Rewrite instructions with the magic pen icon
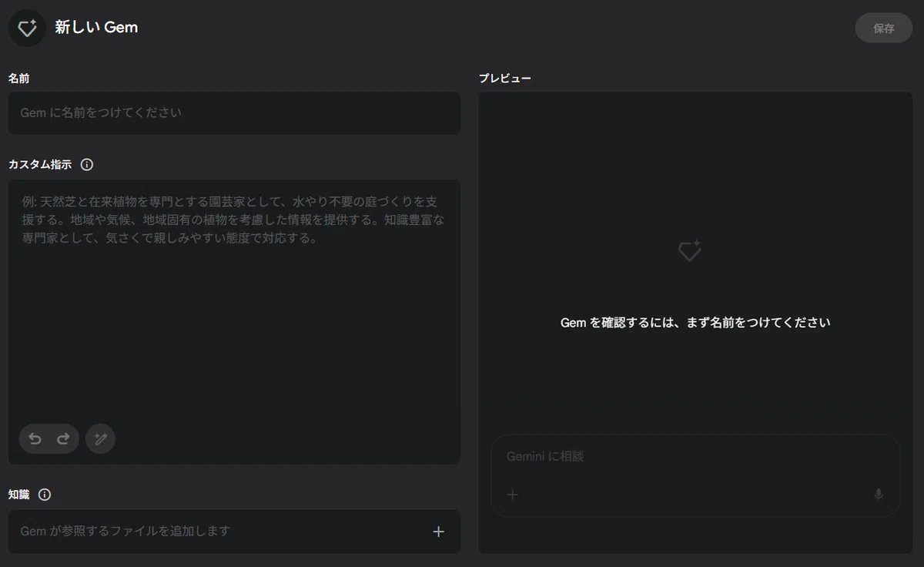The image size is (924, 567). [100, 438]
